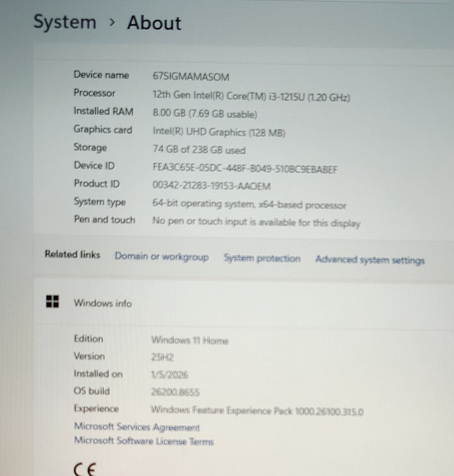Select the Windows 11 Home edition value
This screenshot has height=476, width=454.
190,340
